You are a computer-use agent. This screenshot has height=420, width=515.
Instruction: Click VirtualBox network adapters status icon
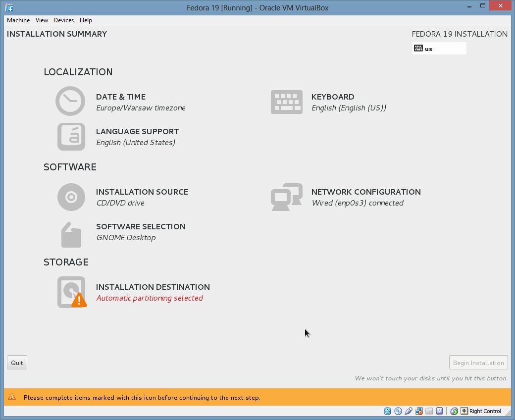click(419, 411)
